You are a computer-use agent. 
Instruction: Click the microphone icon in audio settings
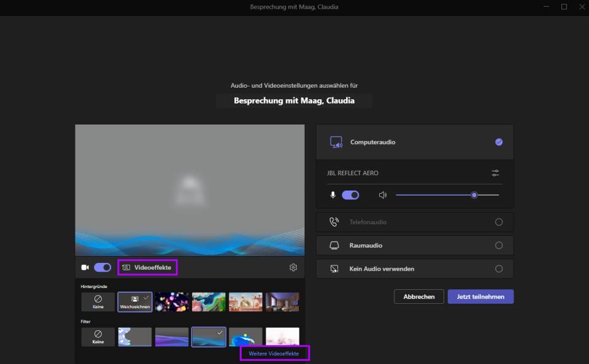coord(332,195)
